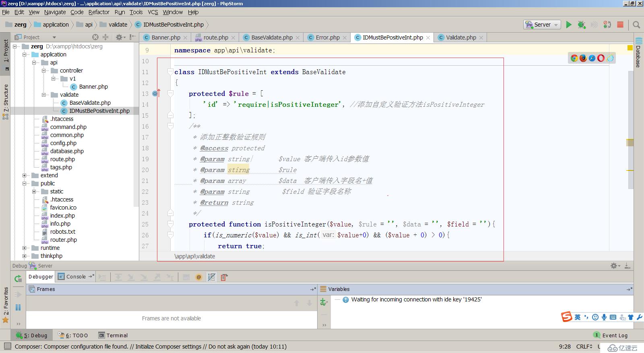Open the Database tool window
Image resolution: width=644 pixels, height=353 pixels.
click(x=639, y=52)
